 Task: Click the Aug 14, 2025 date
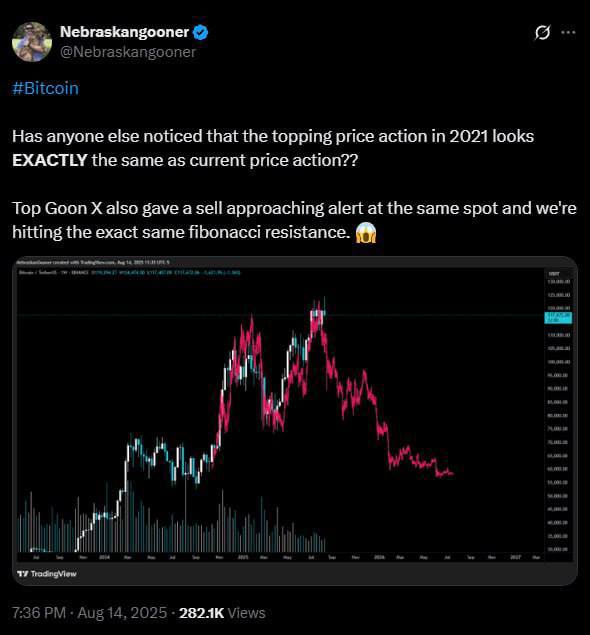pyautogui.click(x=122, y=613)
